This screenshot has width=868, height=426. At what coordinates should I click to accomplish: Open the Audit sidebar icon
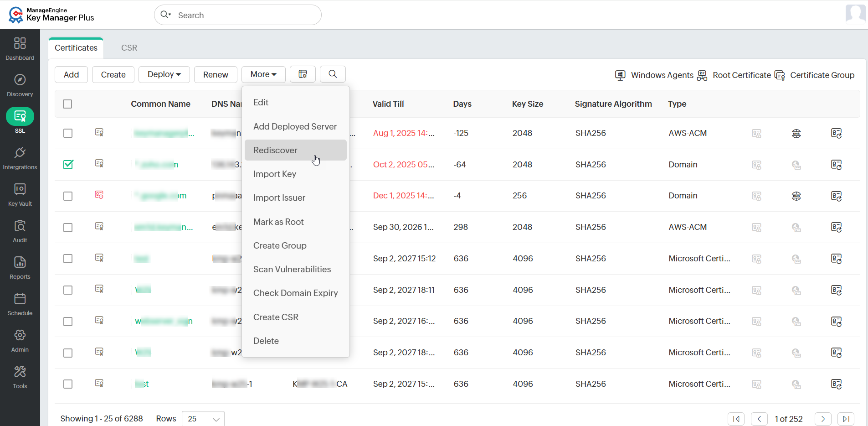tap(20, 226)
